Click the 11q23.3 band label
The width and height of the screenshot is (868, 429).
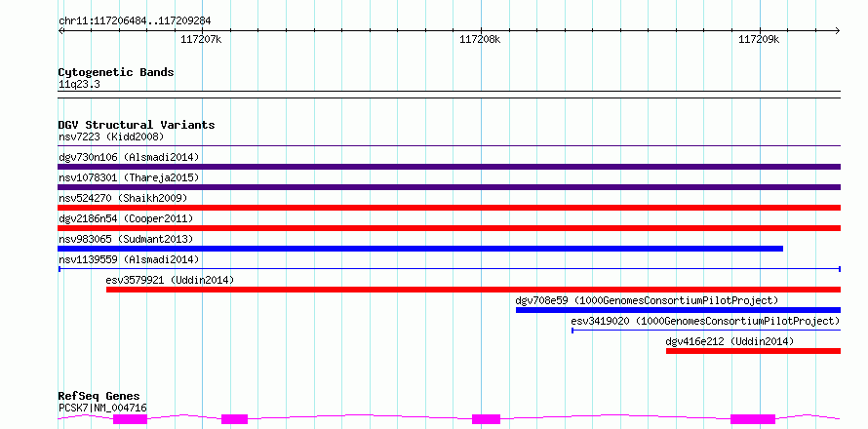(x=79, y=85)
